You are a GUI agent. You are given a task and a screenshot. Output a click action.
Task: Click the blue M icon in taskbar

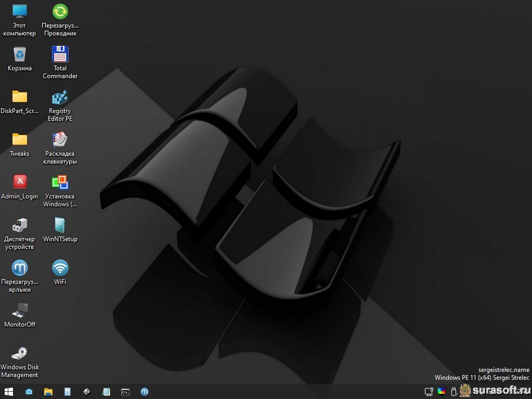145,392
